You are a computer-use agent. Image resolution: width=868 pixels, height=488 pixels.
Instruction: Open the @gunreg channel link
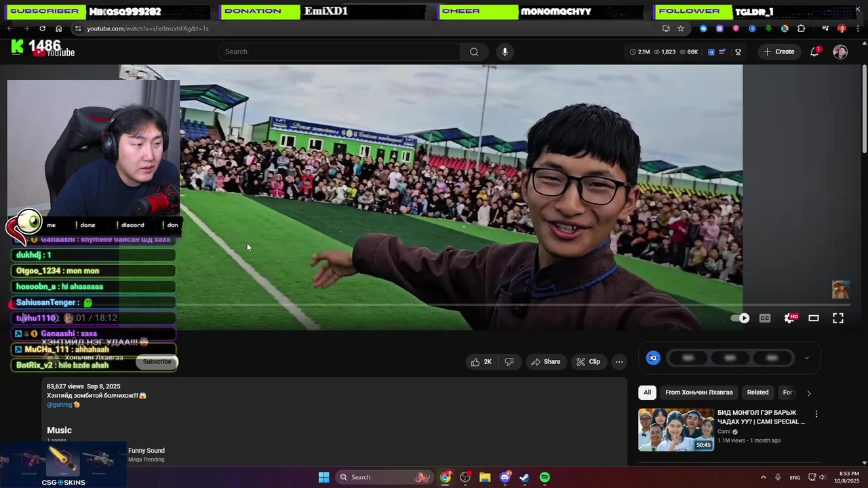(59, 405)
